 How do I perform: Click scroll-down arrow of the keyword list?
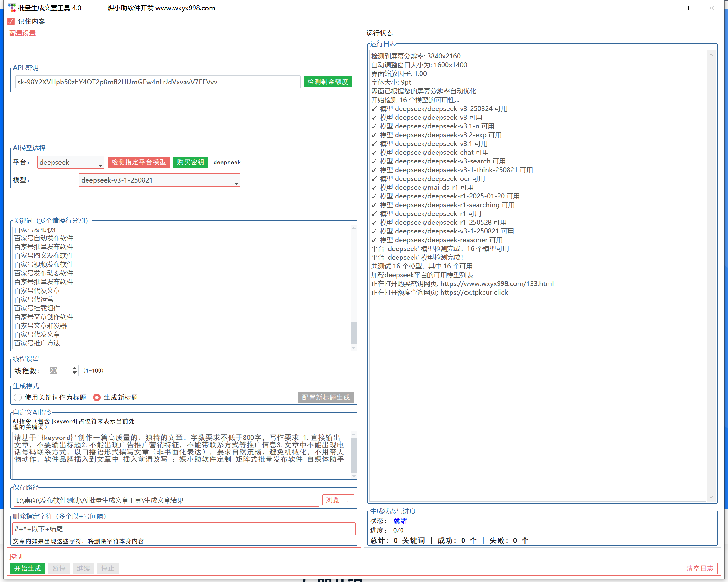click(354, 347)
